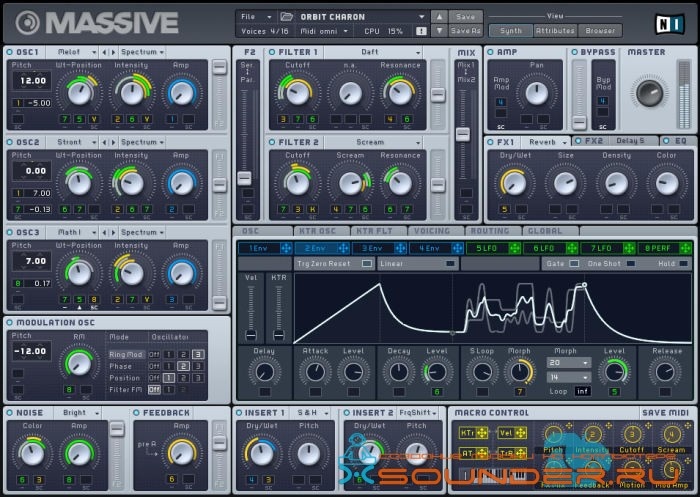Grab the 5 LFO modulation crosshair handle
The height and width of the screenshot is (497, 700).
click(x=514, y=248)
